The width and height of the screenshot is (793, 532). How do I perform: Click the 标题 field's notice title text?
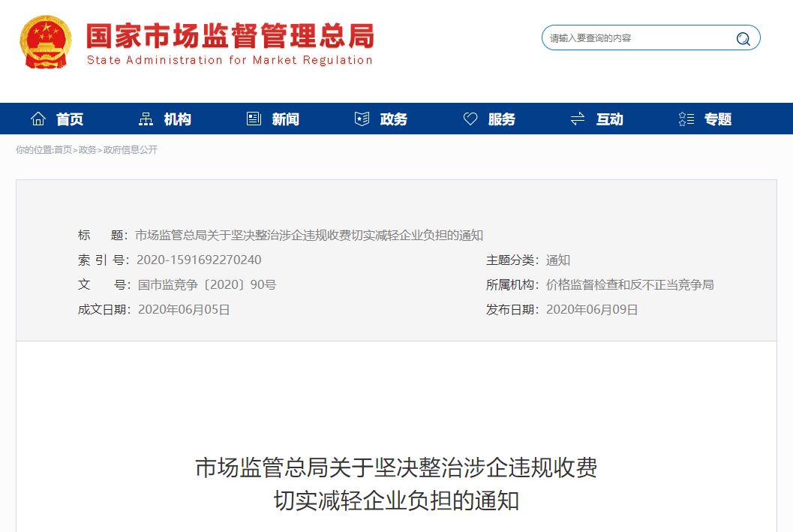click(x=309, y=235)
